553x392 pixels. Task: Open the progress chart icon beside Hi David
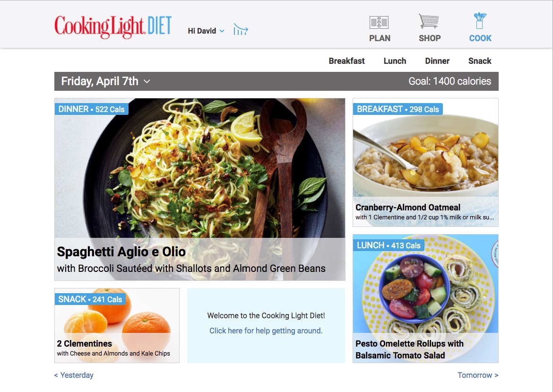pos(241,30)
